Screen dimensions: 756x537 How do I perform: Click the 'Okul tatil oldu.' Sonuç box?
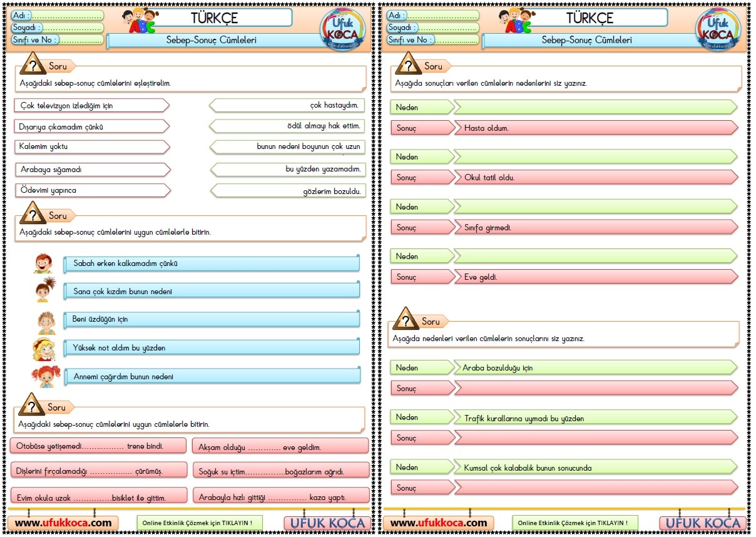point(596,177)
